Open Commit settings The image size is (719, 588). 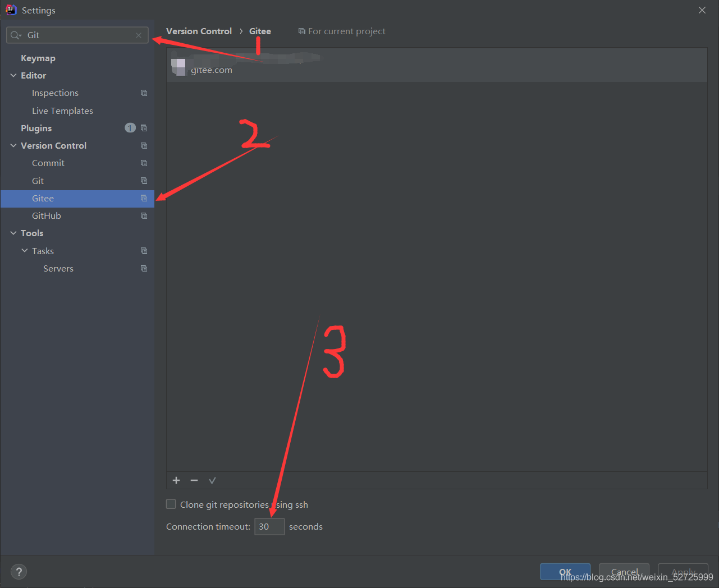pos(48,163)
